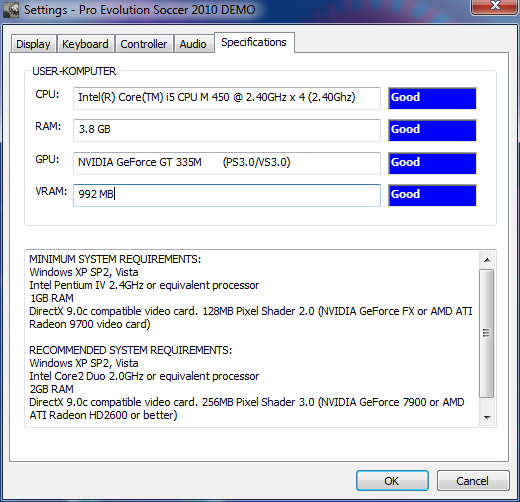Click the requirements box scroll down arrow
The image size is (520, 502).
click(x=487, y=417)
